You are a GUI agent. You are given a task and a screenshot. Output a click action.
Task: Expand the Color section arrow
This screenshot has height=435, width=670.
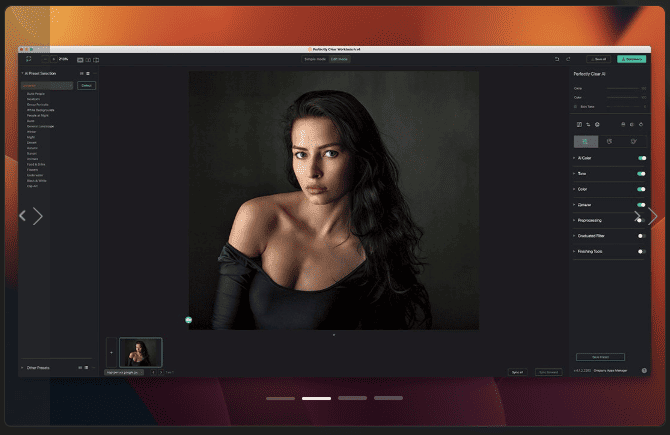(x=574, y=189)
